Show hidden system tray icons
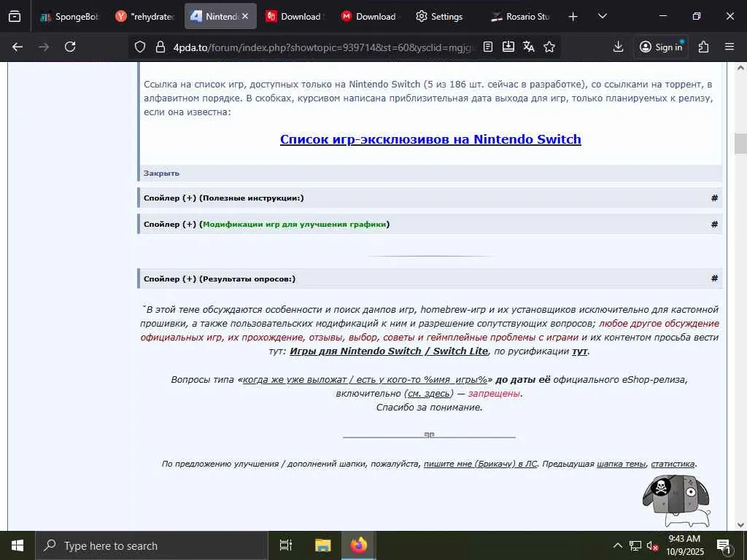This screenshot has height=560, width=747. (x=617, y=545)
